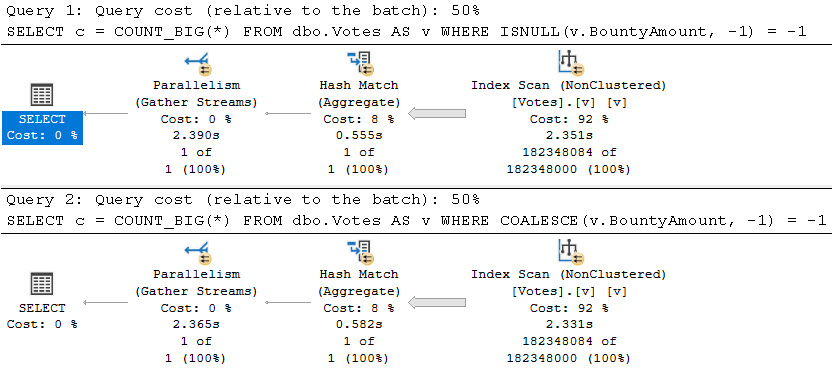Click Query 2 Hash Match Aggregate icon
Image resolution: width=832 pixels, height=369 pixels.
pos(360,253)
